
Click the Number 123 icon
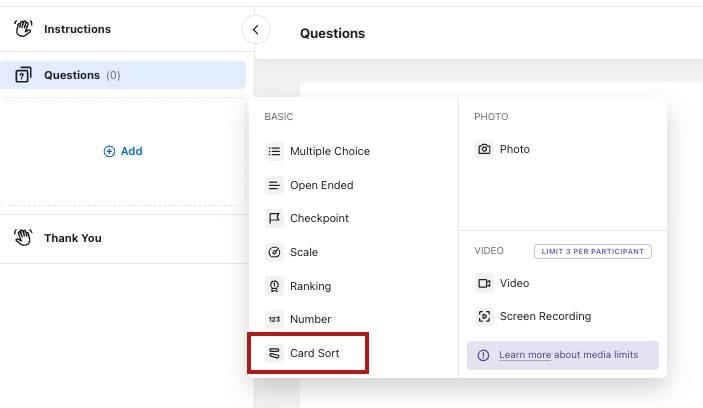point(274,319)
